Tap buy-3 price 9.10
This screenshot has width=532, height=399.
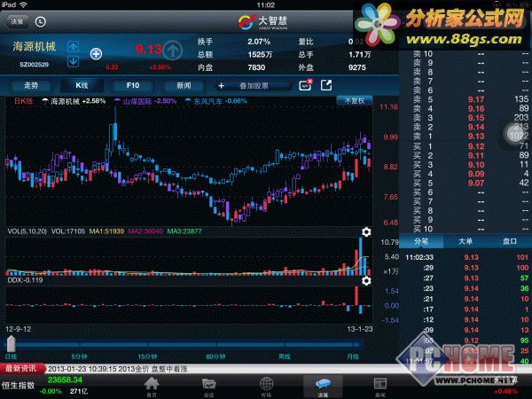tap(476, 165)
